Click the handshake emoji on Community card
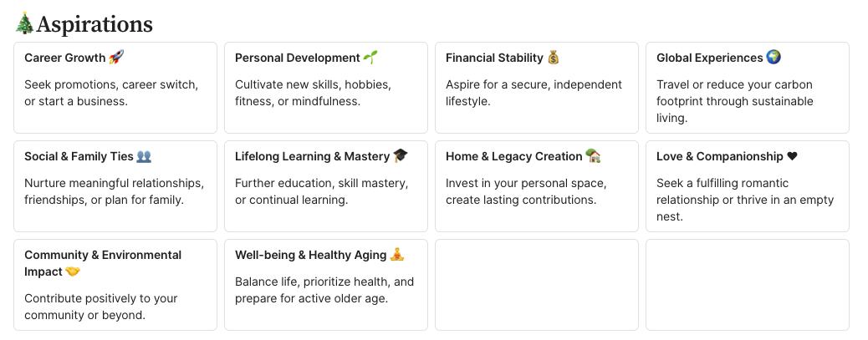Image resolution: width=868 pixels, height=340 pixels. (73, 271)
